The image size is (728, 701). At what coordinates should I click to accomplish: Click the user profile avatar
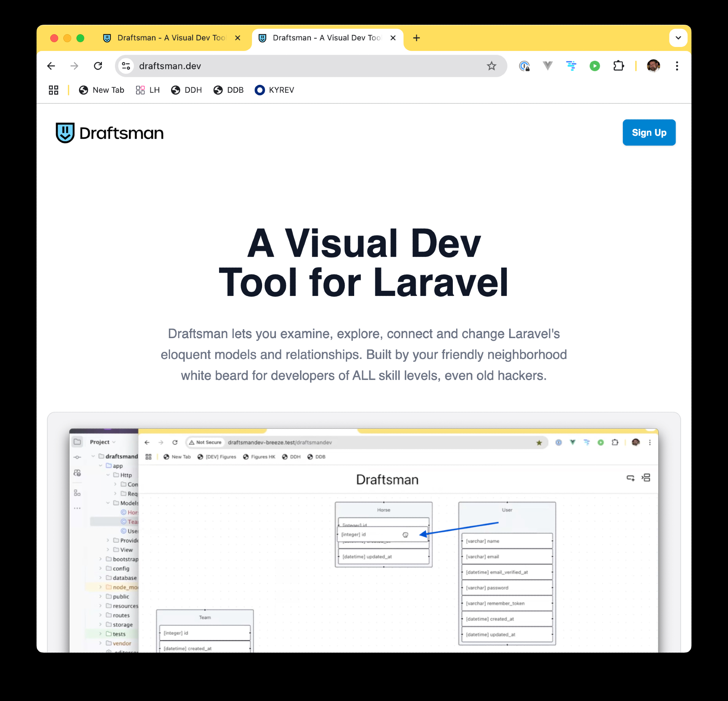click(653, 66)
